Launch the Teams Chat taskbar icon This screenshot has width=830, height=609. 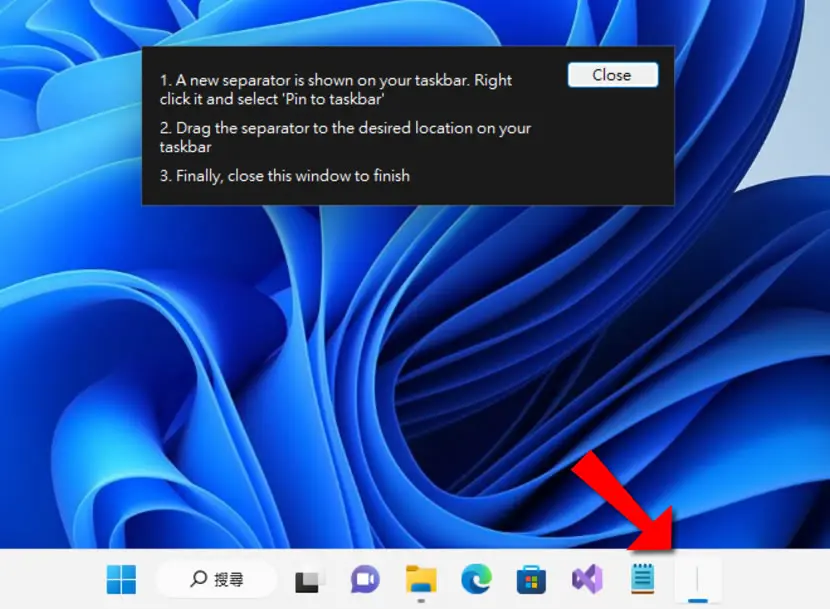tap(365, 579)
